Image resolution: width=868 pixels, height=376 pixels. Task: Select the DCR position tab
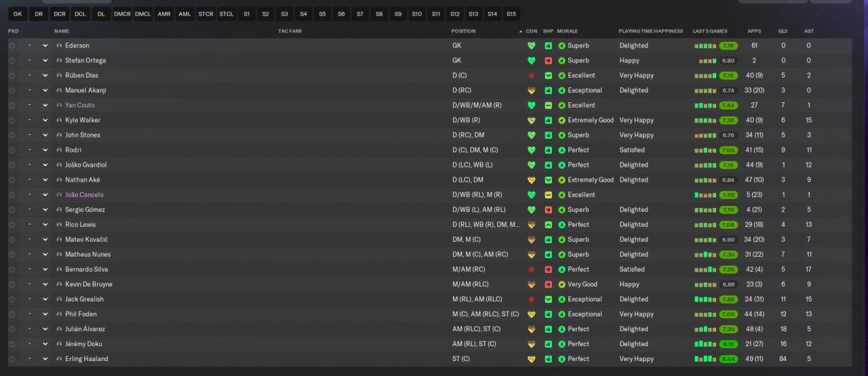click(x=60, y=14)
